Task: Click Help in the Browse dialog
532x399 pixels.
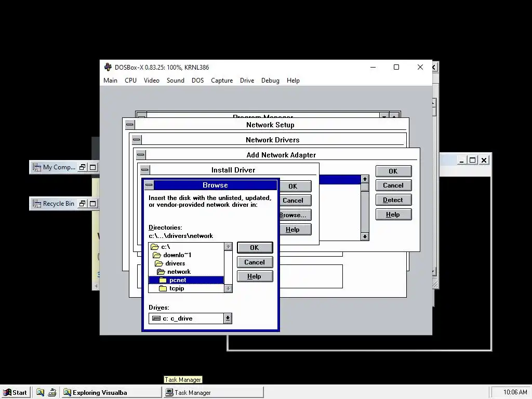Action: [x=255, y=276]
